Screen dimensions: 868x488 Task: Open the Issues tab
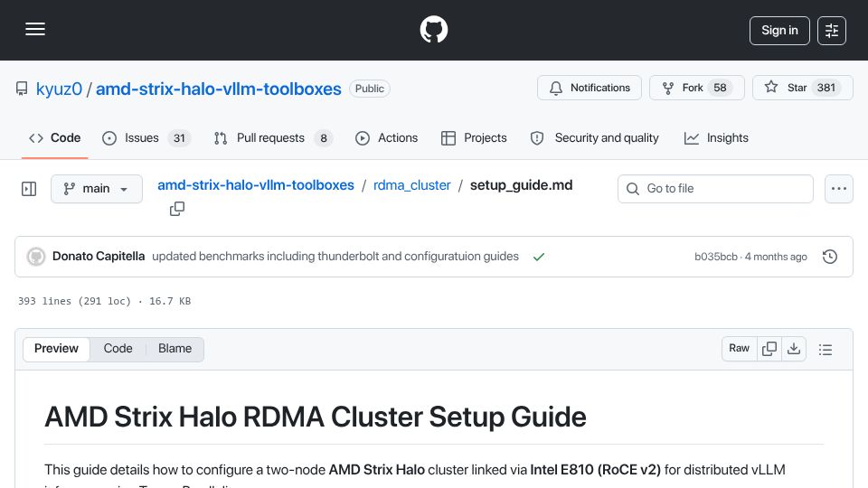click(x=146, y=137)
